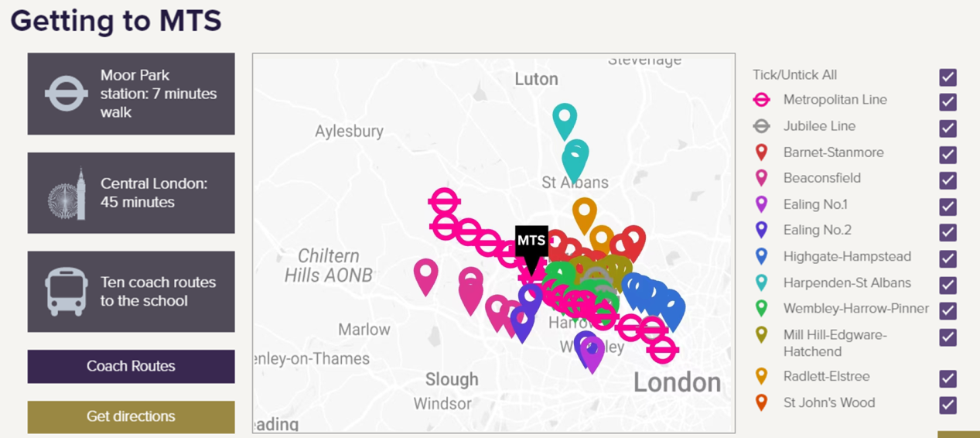Click the purple Ealing No.1 pin near Wembley
Viewport: 980px width, 438px height.
click(x=592, y=355)
